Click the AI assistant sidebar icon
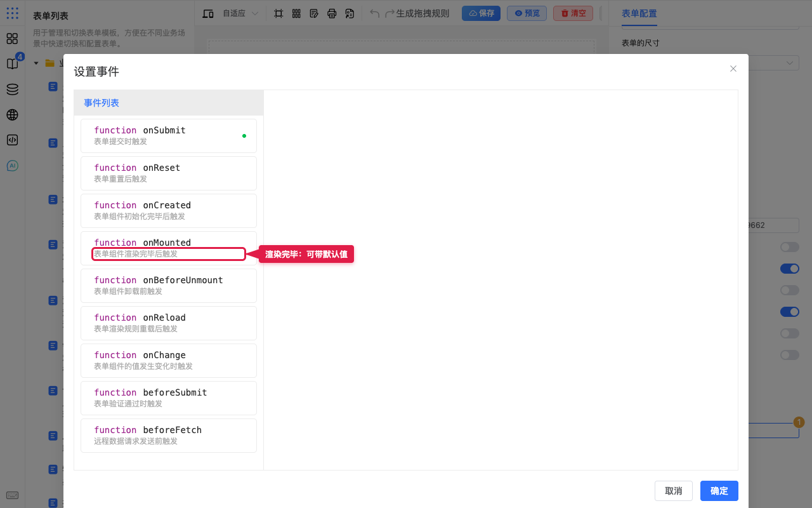This screenshot has height=508, width=812. pos(12,166)
